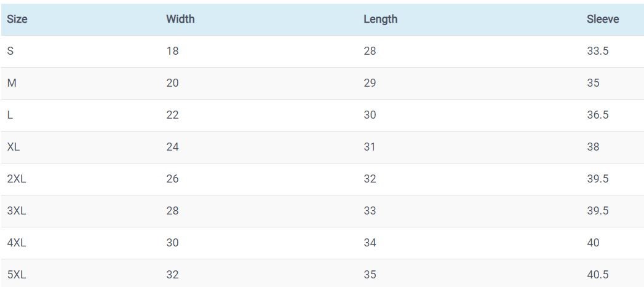Click sleeve value 40 for size 4XL

(x=593, y=243)
